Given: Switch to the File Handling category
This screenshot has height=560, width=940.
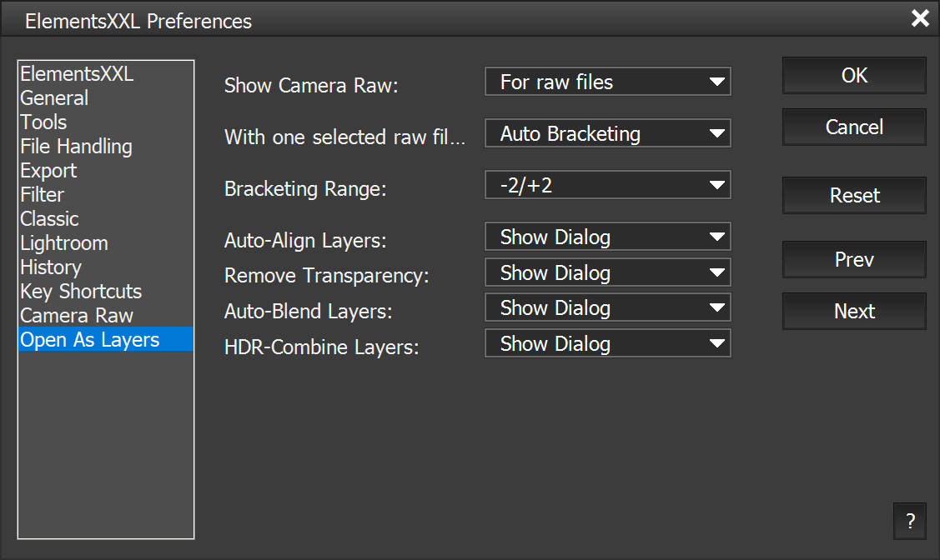Looking at the screenshot, I should [x=76, y=147].
